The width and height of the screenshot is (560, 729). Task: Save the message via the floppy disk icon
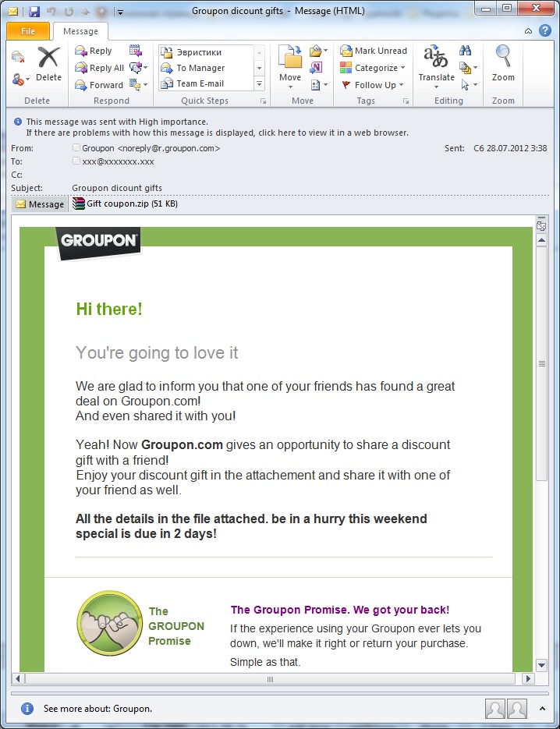click(x=34, y=12)
